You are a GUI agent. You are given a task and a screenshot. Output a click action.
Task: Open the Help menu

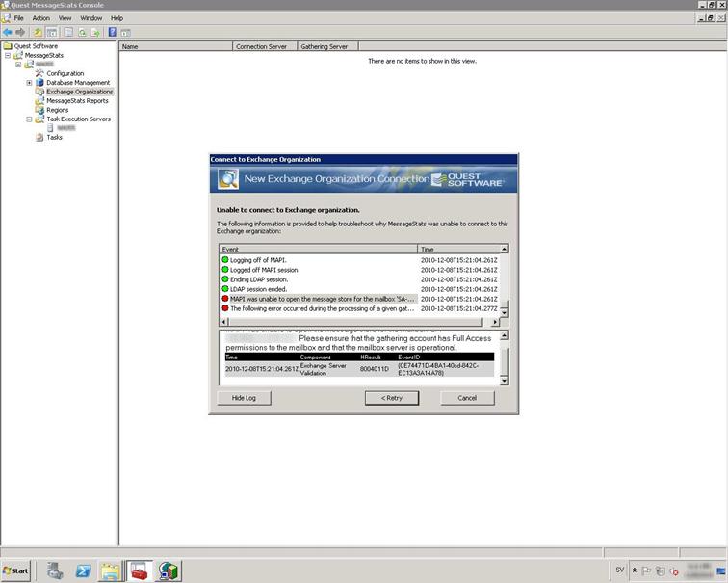117,18
